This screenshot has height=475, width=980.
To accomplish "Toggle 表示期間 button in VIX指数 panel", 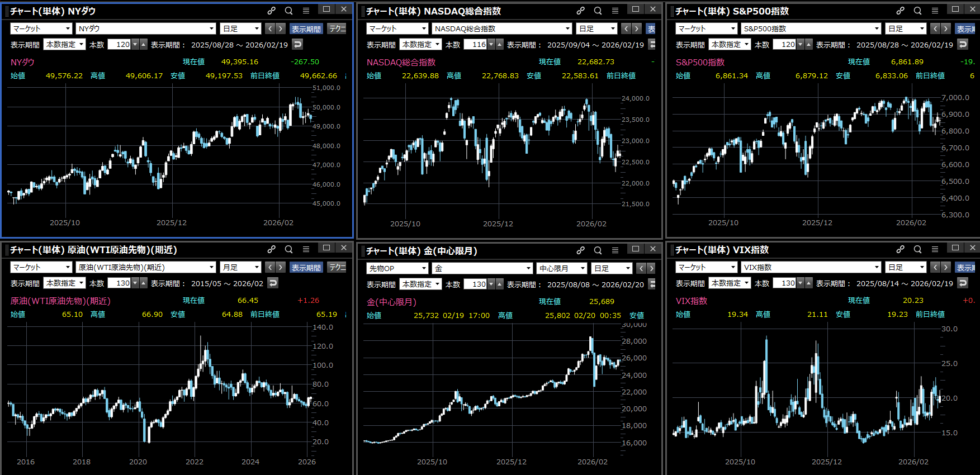I will 965,268.
